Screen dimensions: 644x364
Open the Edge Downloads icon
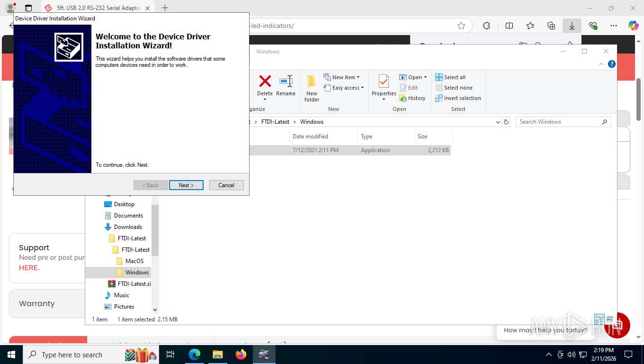click(x=572, y=26)
